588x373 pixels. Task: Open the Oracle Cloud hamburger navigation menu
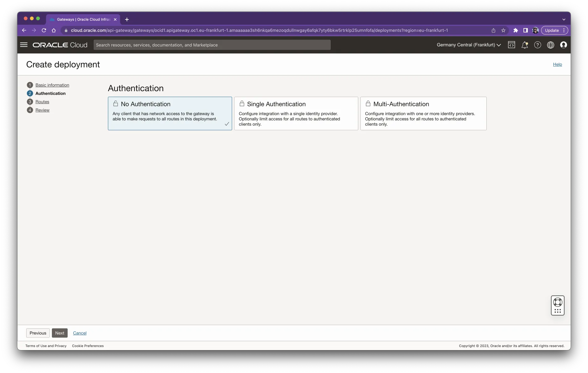click(x=24, y=45)
